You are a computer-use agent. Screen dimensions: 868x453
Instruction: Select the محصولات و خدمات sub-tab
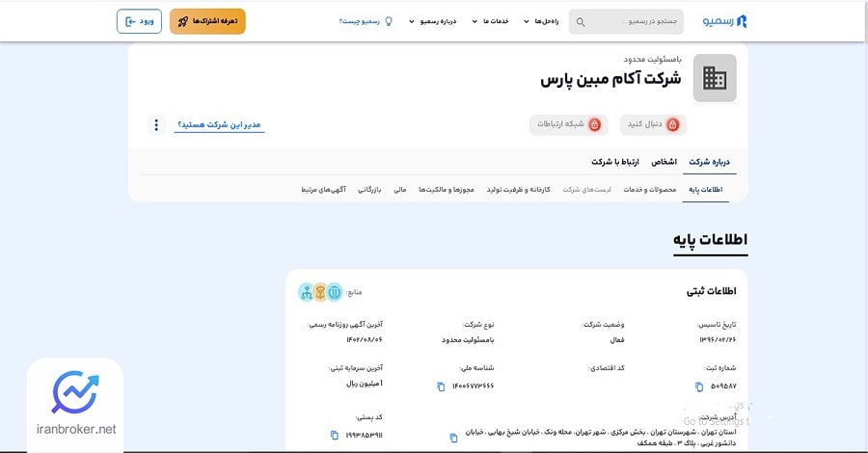click(649, 190)
